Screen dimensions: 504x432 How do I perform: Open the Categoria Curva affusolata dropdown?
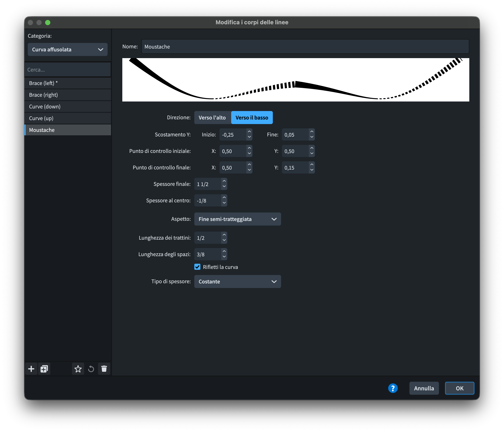[68, 49]
